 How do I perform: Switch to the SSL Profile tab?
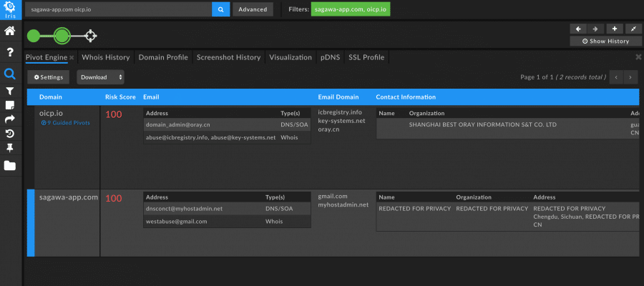click(x=366, y=57)
